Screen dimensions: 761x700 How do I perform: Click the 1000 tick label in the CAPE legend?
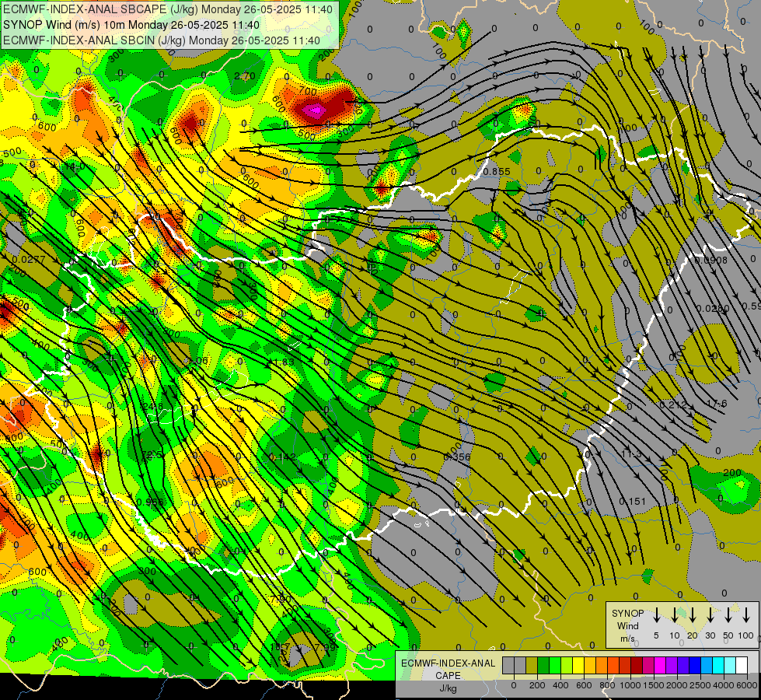point(630,685)
